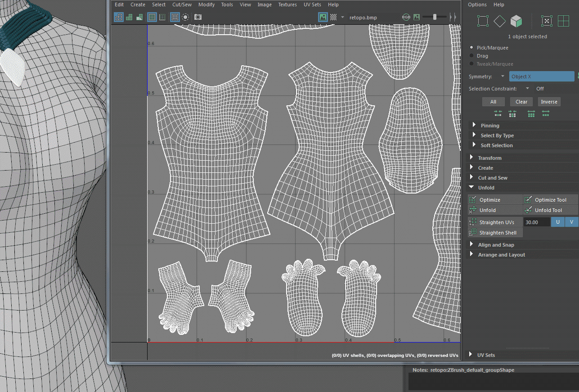Click the grow selection icon under Inverse
This screenshot has height=392, width=579.
tap(531, 114)
